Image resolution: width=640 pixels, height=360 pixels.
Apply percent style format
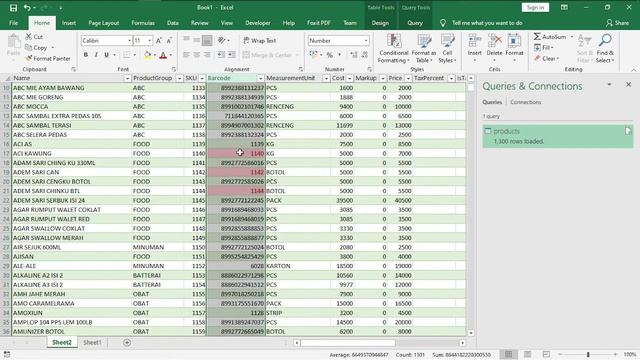coord(330,55)
